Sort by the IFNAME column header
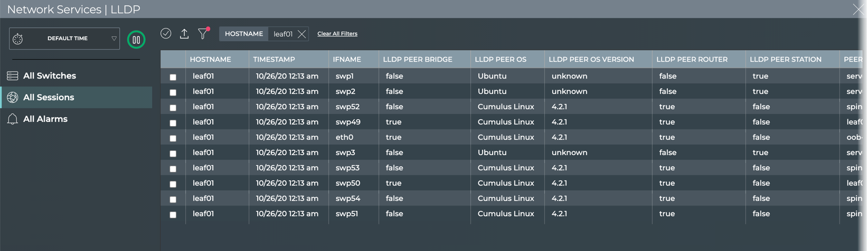 (x=347, y=60)
